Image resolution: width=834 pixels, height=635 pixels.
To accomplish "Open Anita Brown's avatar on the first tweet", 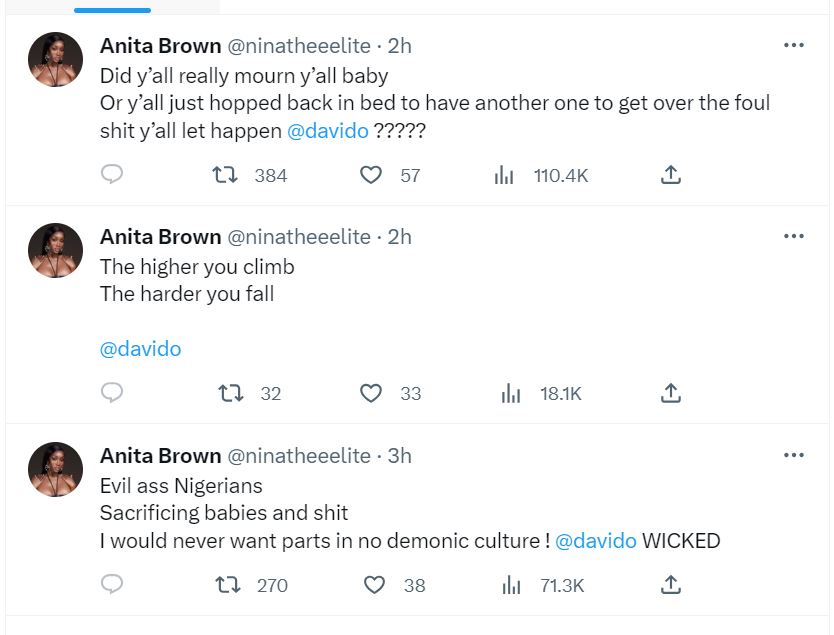I will coord(55,59).
